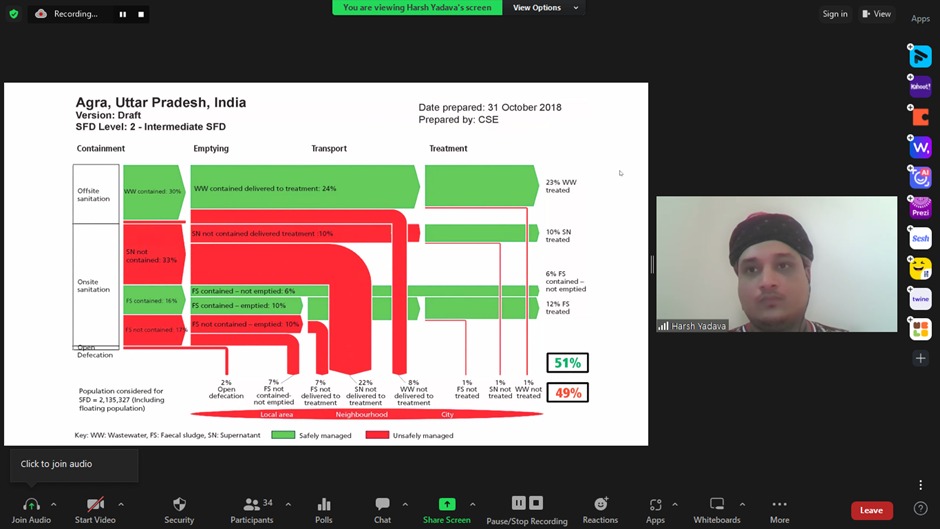Screen dimensions: 940x529
Task: Click the Neighbourhood label on red ellipse
Action: click(361, 414)
